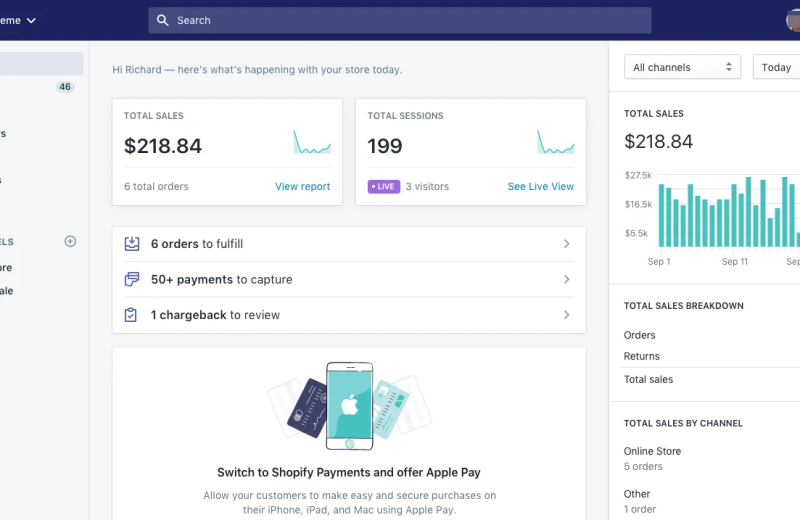Click the 6 total orders text

[x=156, y=186]
